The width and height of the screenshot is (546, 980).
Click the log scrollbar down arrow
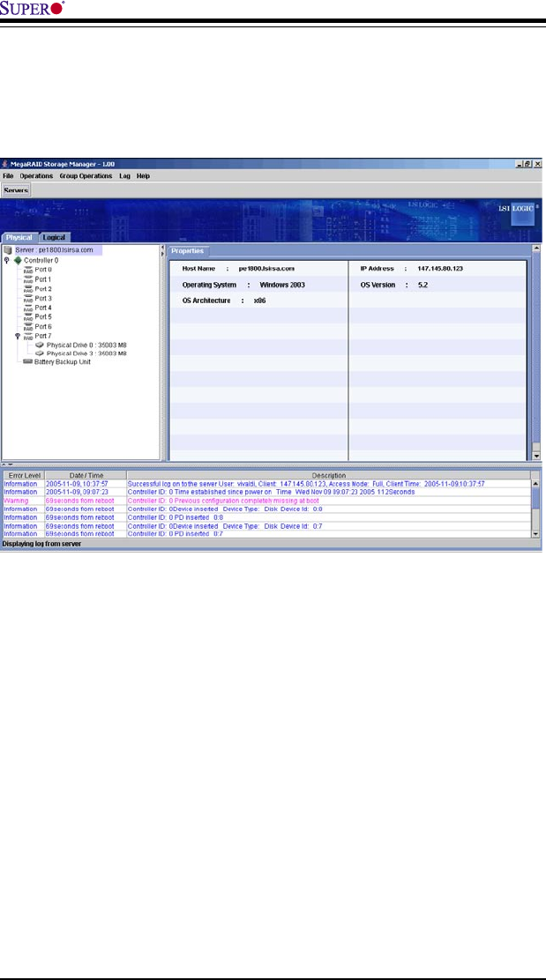tap(535, 534)
